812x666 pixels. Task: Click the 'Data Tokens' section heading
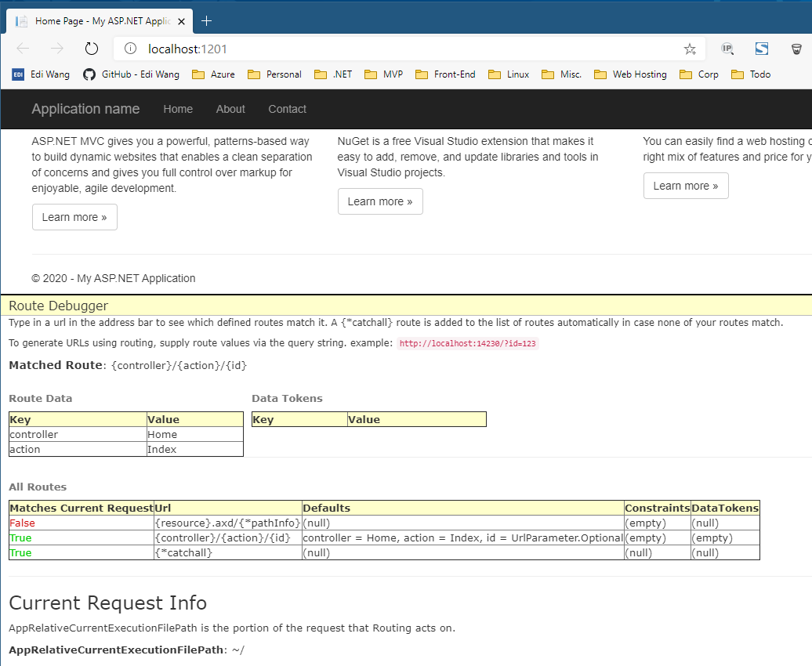(x=287, y=399)
